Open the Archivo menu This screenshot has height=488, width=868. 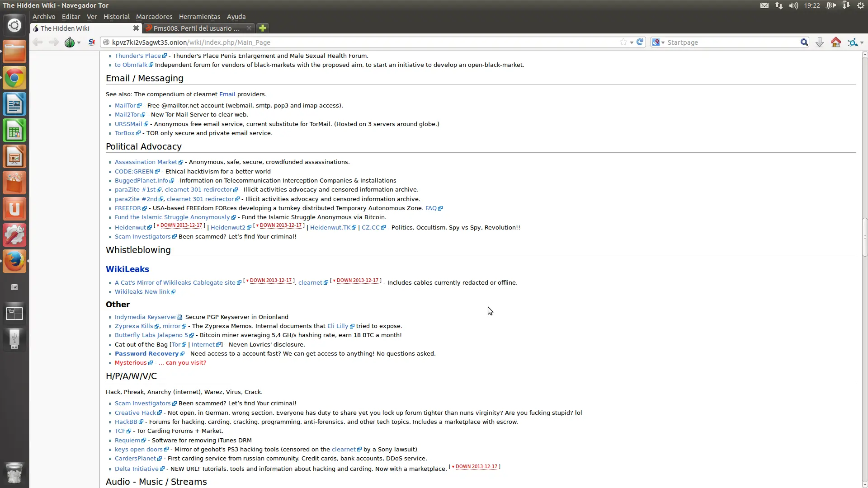(44, 17)
